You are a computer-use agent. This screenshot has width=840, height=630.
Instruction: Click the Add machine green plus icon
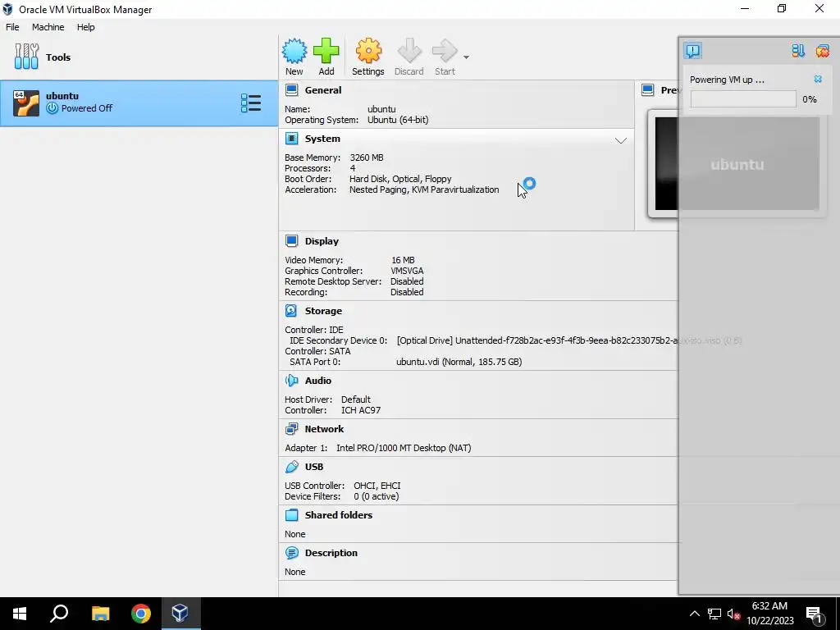pos(326,52)
